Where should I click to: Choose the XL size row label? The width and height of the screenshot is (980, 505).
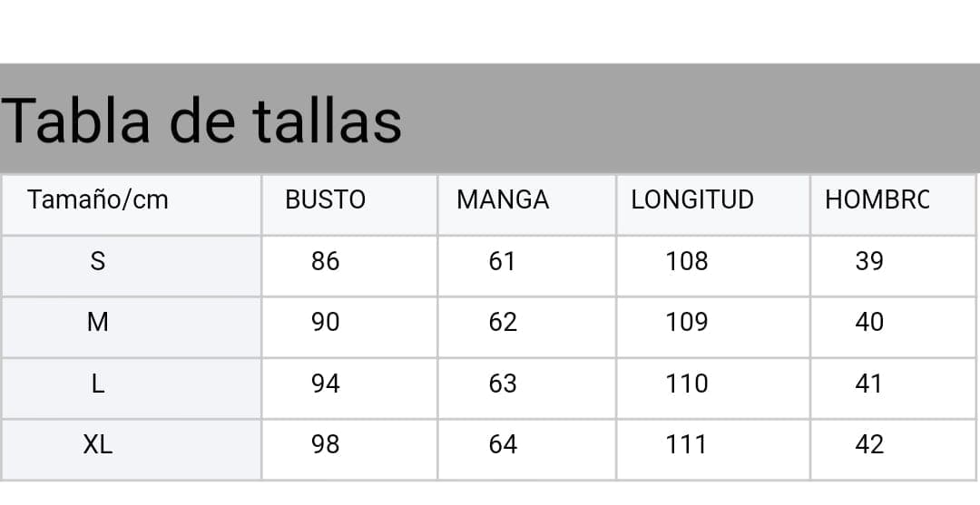pyautogui.click(x=98, y=444)
